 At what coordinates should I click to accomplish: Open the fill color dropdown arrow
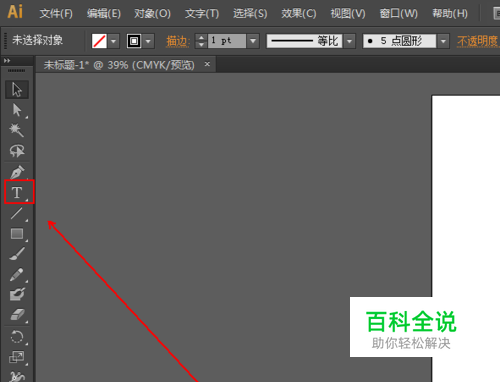pos(114,41)
